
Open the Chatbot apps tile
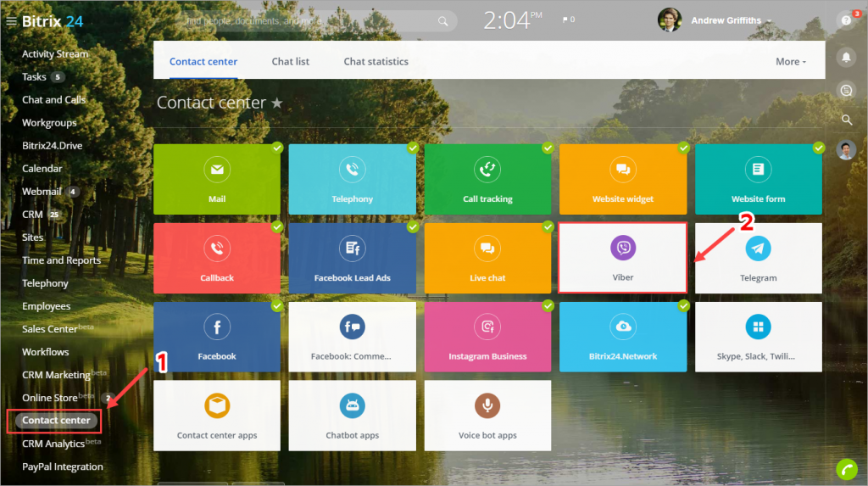352,416
